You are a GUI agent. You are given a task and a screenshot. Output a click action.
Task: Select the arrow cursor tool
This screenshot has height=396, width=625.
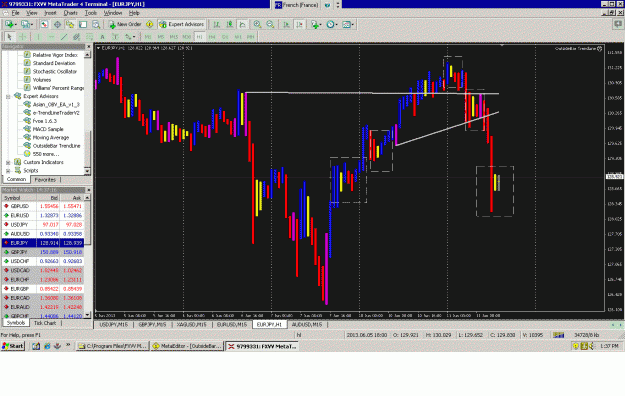pyautogui.click(x=10, y=37)
